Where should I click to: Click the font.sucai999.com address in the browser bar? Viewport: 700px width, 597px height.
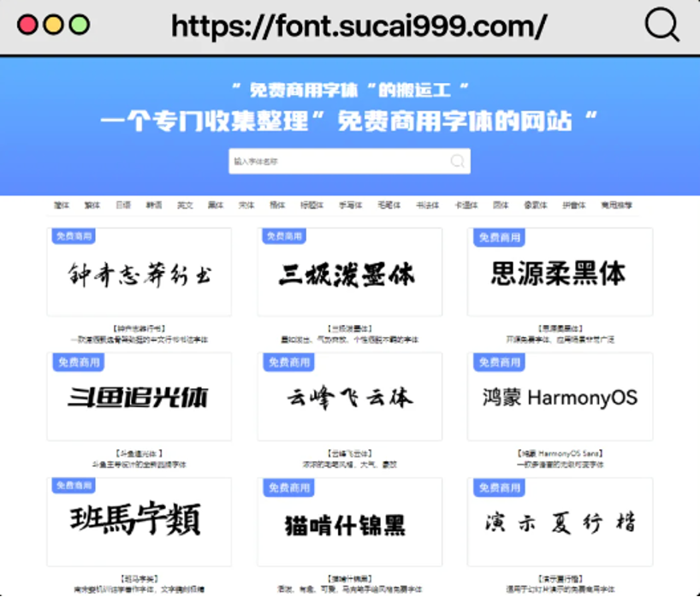tap(359, 26)
